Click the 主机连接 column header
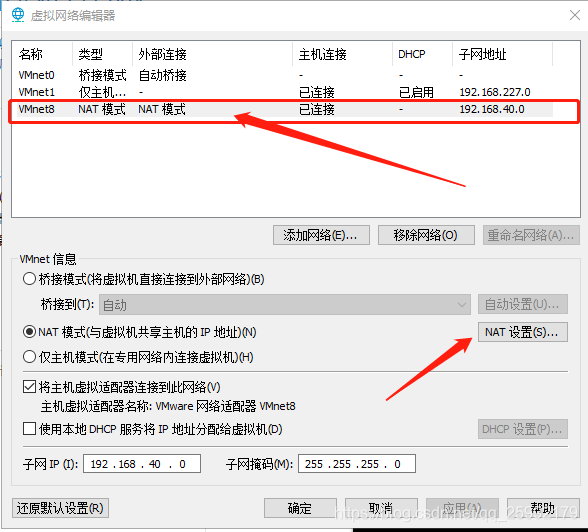The width and height of the screenshot is (588, 532). pyautogui.click(x=342, y=54)
